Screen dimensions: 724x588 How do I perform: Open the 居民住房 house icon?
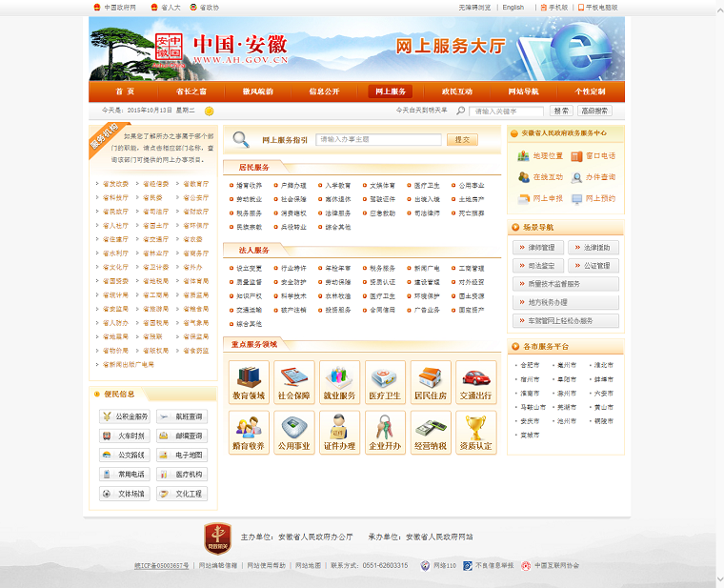tap(431, 376)
